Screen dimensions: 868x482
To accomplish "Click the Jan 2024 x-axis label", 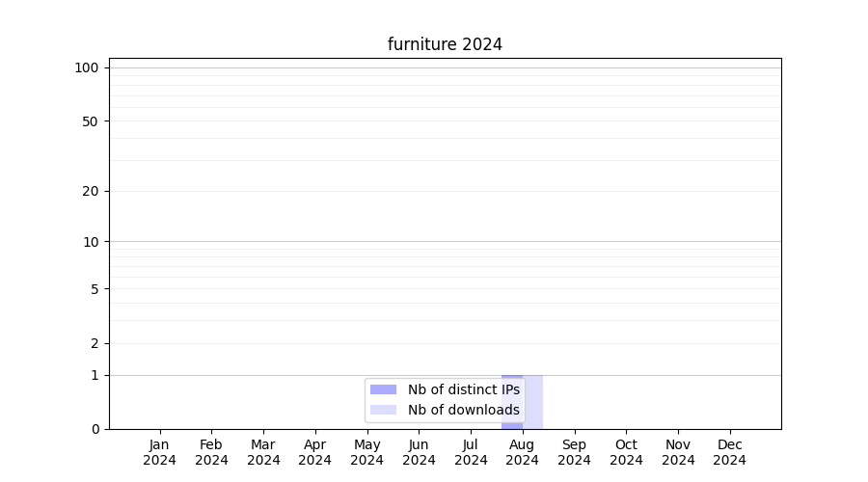I will [x=160, y=452].
